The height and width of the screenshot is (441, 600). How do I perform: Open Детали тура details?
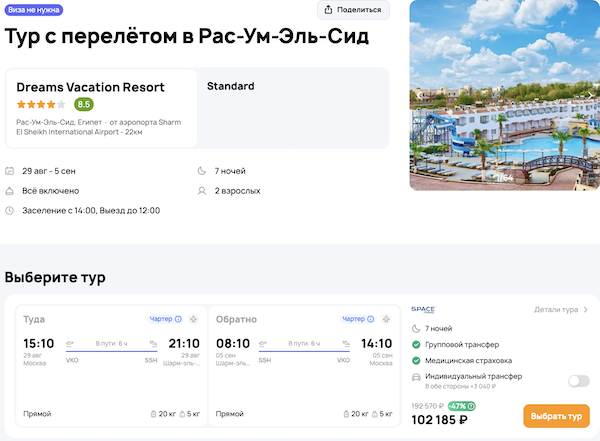click(x=561, y=310)
